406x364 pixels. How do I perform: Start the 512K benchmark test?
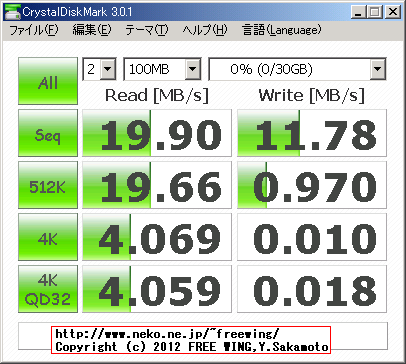(x=48, y=185)
